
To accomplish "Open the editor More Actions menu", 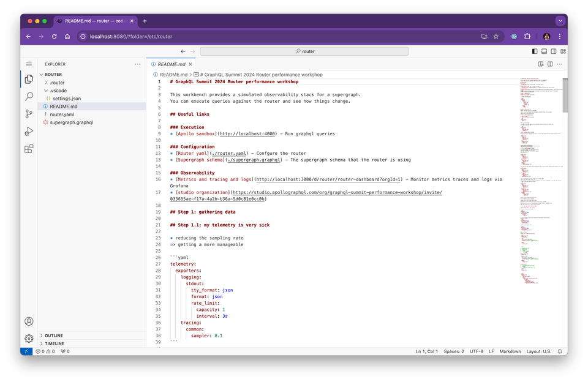I will [x=559, y=64].
